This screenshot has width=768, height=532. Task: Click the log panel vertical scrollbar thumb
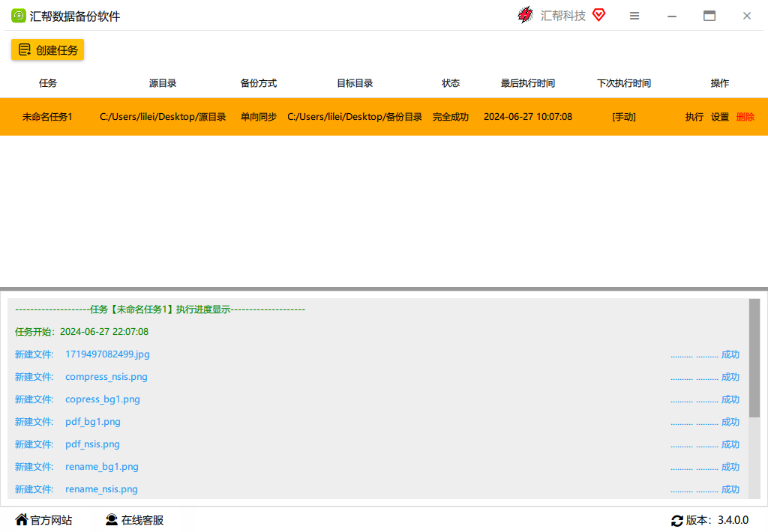(x=754, y=358)
